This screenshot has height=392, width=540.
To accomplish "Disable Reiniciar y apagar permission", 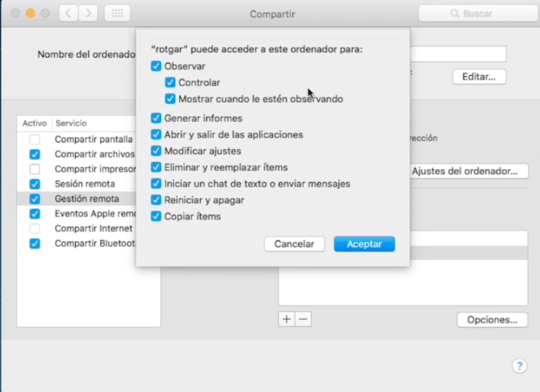I will [156, 200].
